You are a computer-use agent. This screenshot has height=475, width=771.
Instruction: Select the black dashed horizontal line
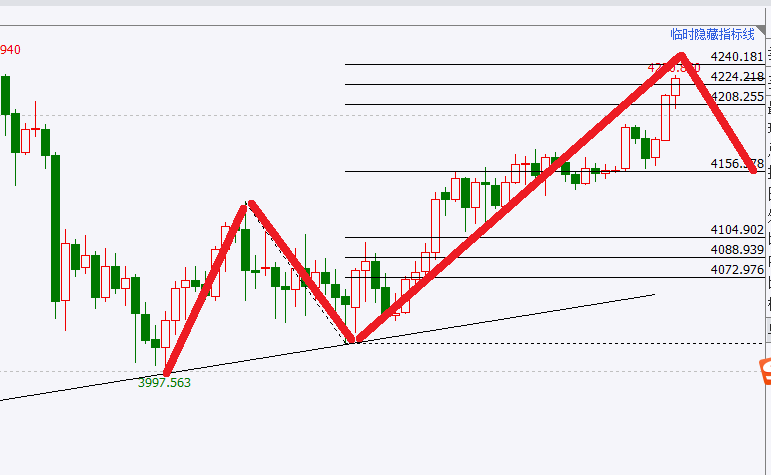(557, 343)
